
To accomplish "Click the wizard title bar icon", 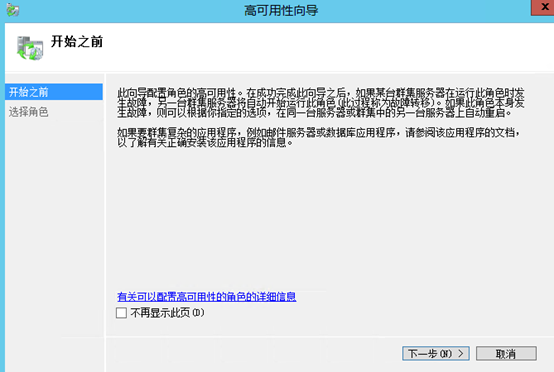I will point(12,10).
